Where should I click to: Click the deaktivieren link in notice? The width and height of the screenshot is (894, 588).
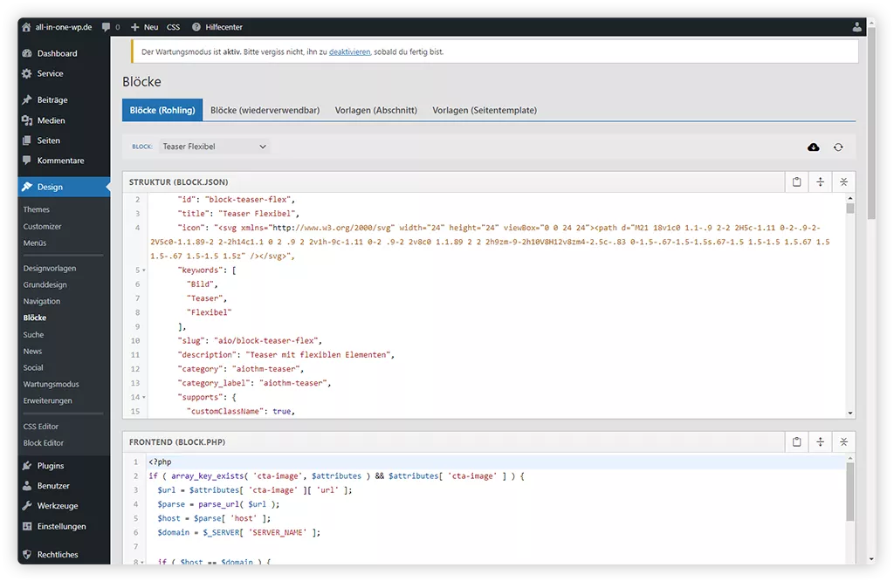click(x=349, y=52)
